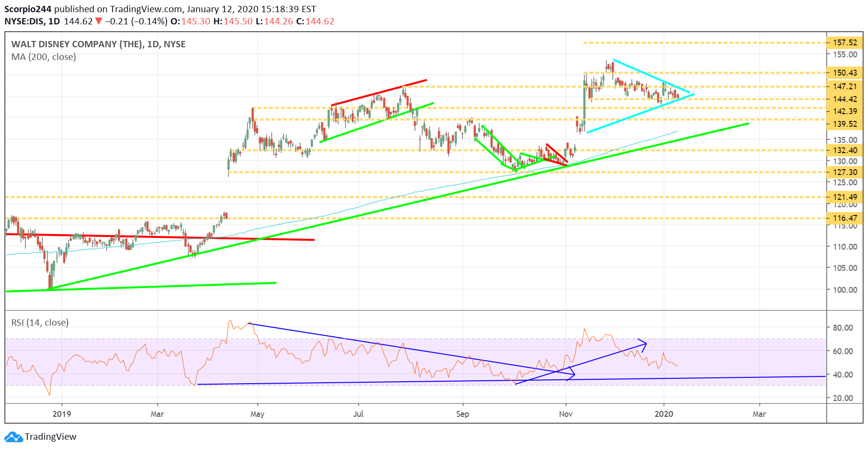Viewport: 868px width, 450px height.
Task: Click the low price value 144.26
Action: point(279,21)
